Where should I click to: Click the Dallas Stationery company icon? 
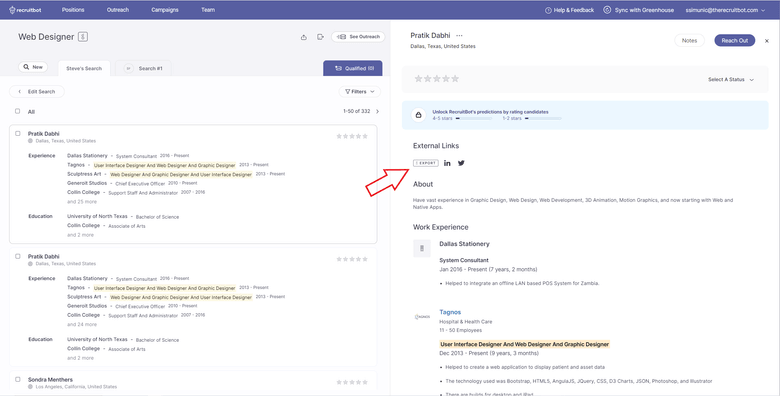422,248
